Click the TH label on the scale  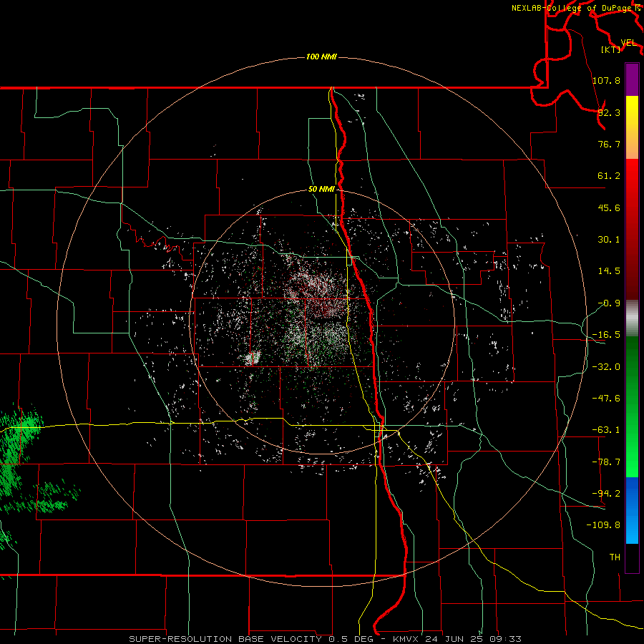coord(615,557)
